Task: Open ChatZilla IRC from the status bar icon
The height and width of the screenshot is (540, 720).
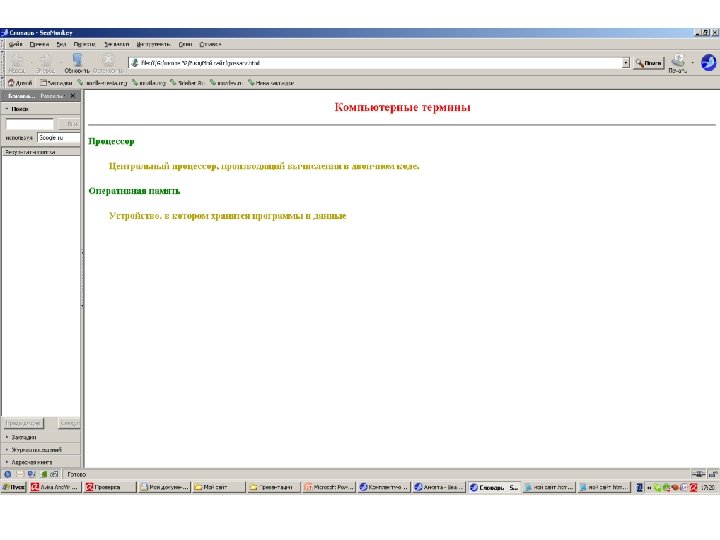Action: pos(54,474)
